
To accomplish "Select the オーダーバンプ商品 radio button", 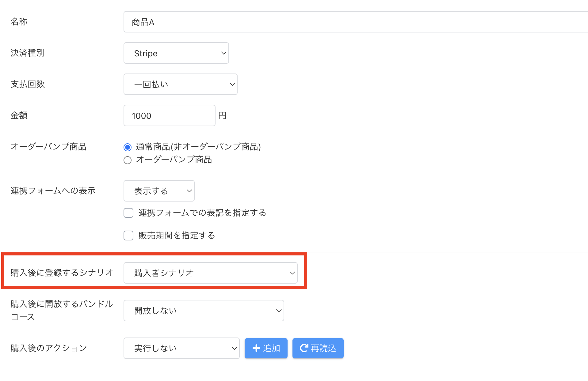I will [x=128, y=160].
